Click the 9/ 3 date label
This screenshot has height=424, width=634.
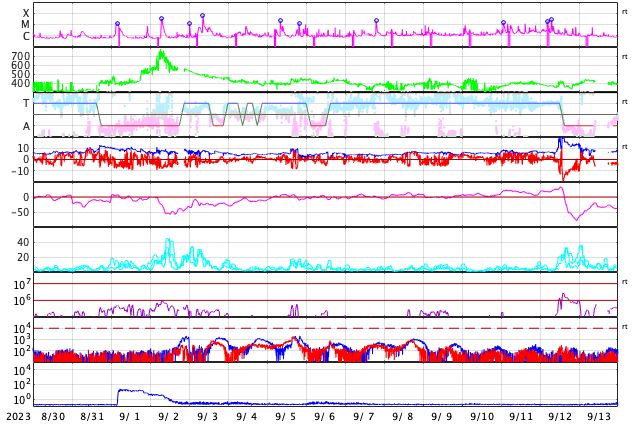click(x=208, y=417)
